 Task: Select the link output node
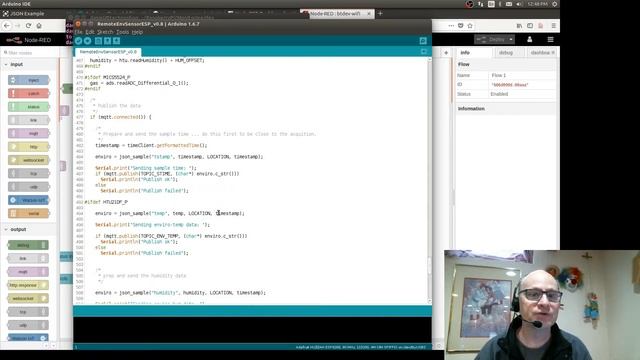28,258
